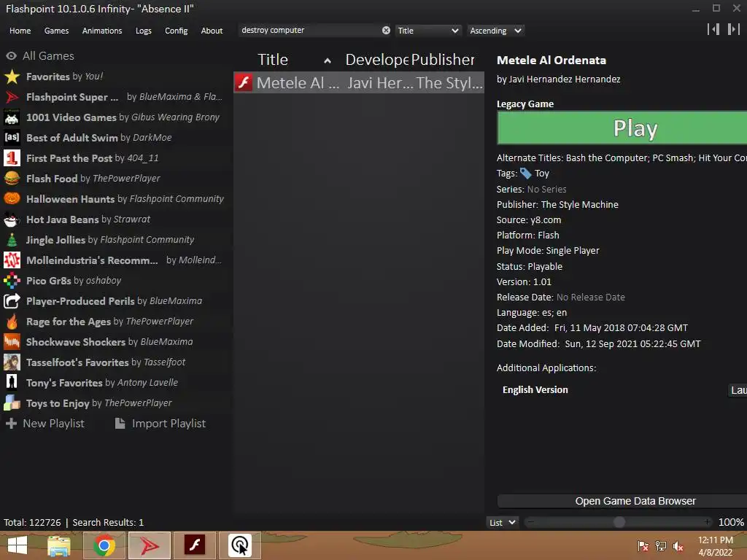Open the First Past the Post icon
The image size is (747, 560).
click(12, 158)
